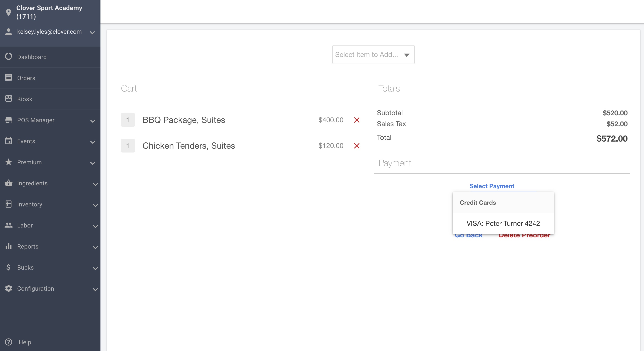Image resolution: width=644 pixels, height=351 pixels.
Task: Click the location pin icon
Action: pos(9,12)
